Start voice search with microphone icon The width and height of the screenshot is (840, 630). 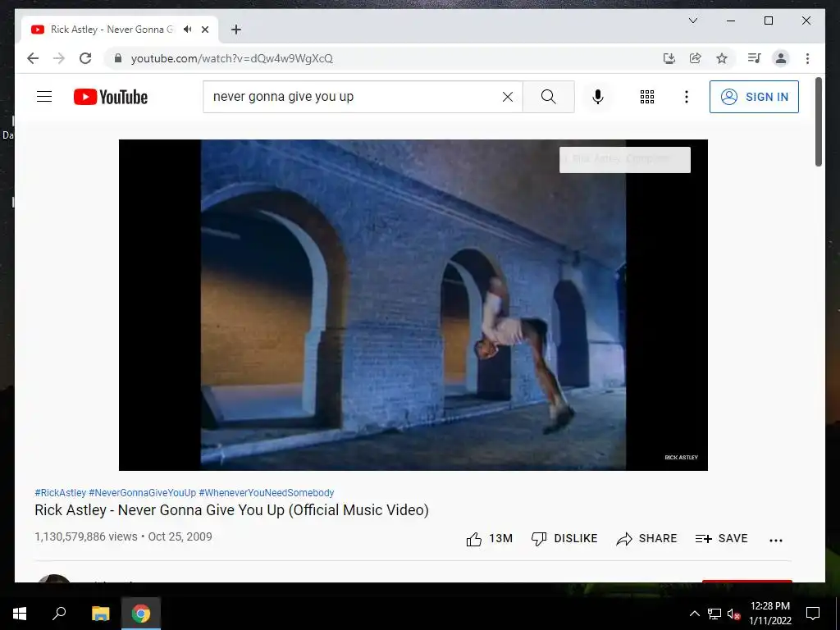pyautogui.click(x=598, y=97)
